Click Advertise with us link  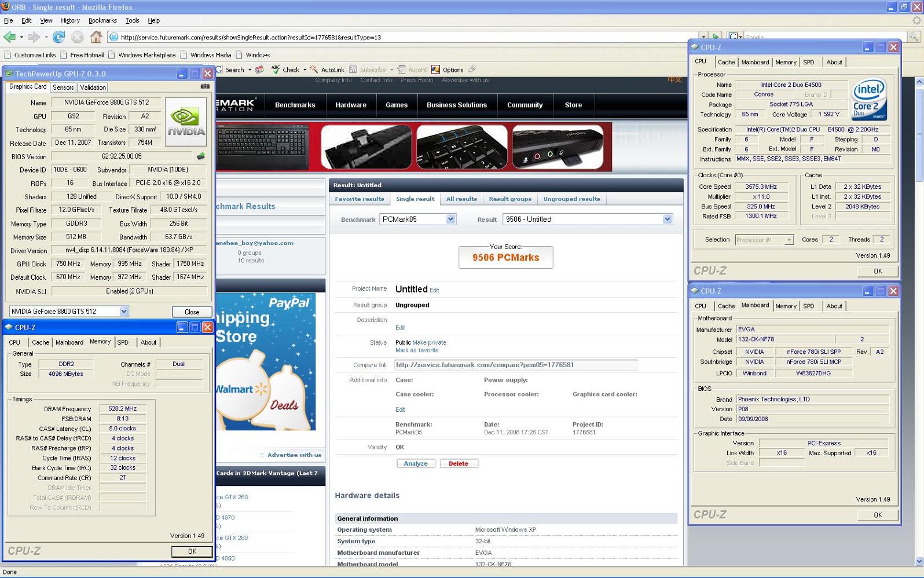click(294, 455)
